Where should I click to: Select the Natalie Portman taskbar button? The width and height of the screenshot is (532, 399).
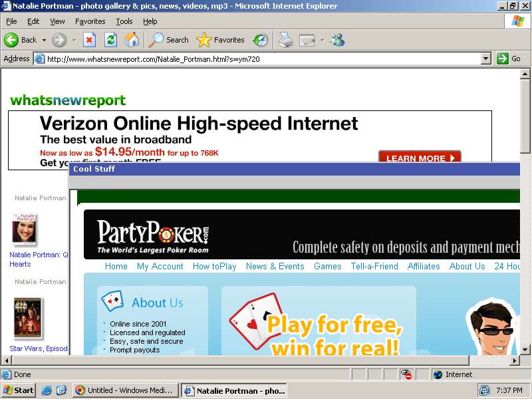coord(234,390)
